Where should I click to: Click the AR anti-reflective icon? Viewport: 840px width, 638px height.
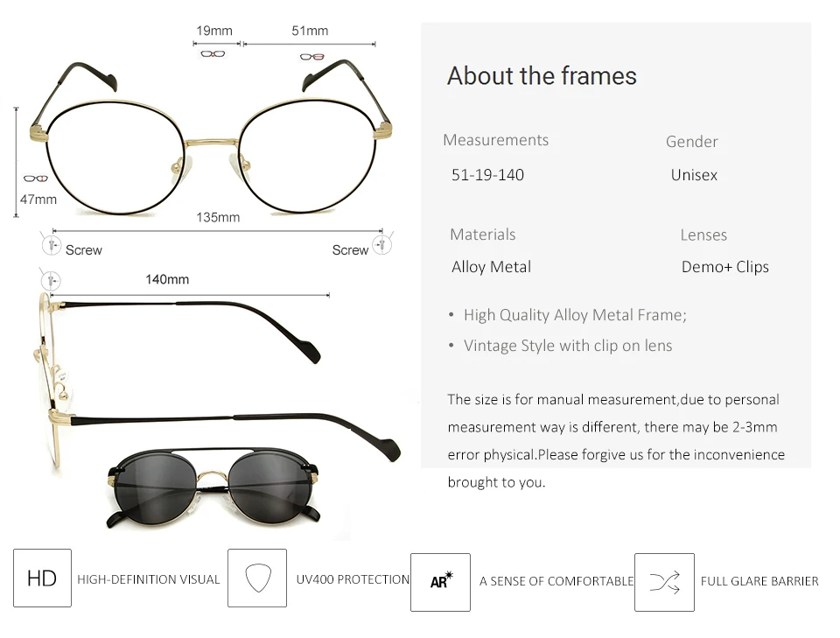[x=440, y=582]
